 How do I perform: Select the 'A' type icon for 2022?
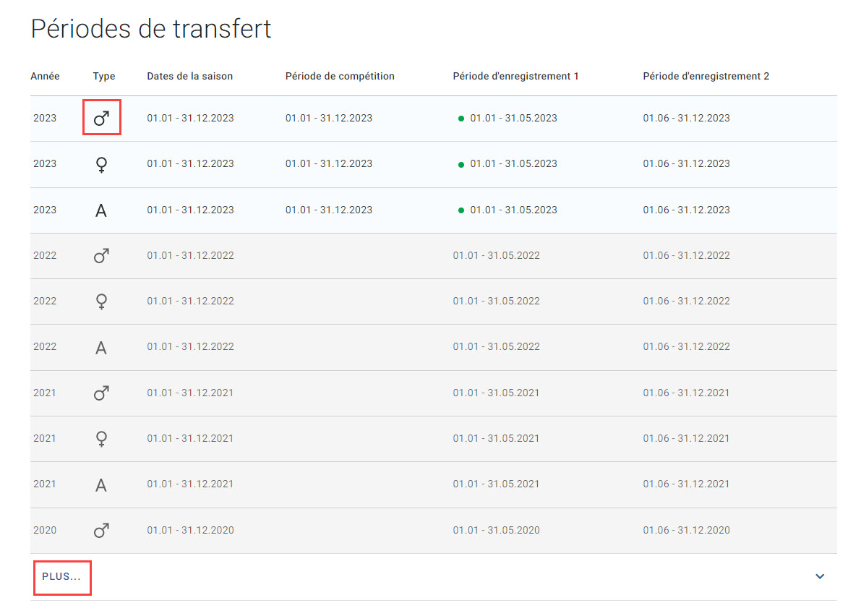tap(101, 348)
